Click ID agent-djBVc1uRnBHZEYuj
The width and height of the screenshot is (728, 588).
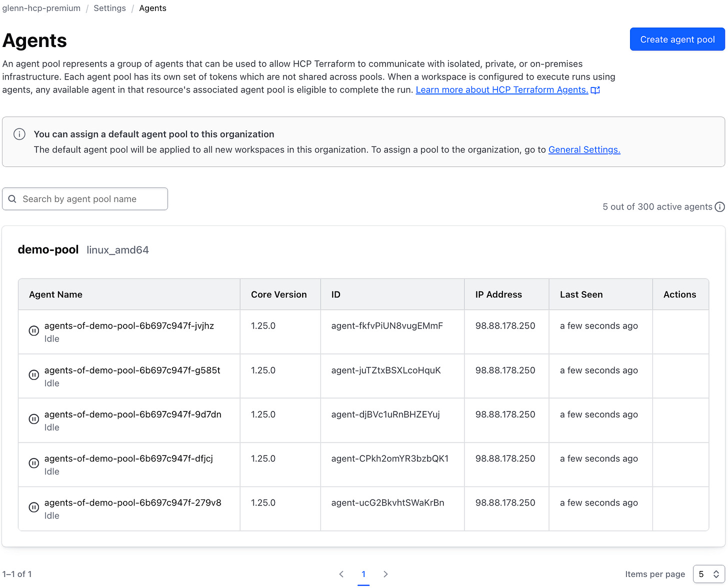pos(385,414)
